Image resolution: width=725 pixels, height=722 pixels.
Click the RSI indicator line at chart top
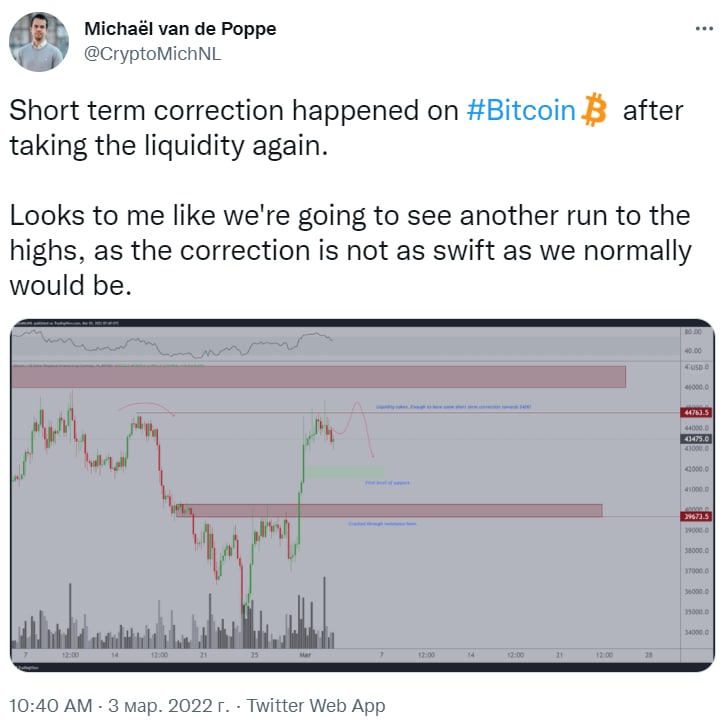tap(172, 344)
